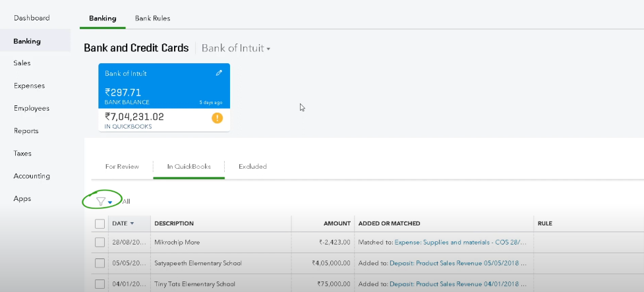
Task: Tick the Tiny Tots Elementary School checkbox
Action: (x=100, y=284)
